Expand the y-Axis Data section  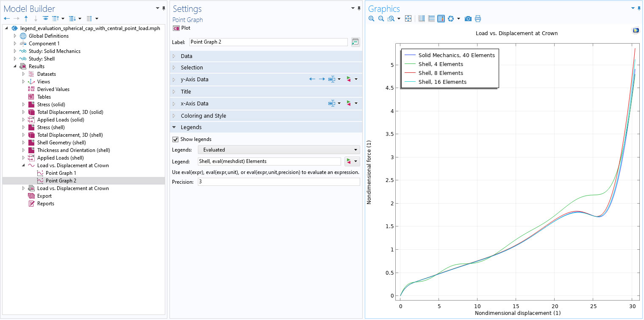point(194,80)
